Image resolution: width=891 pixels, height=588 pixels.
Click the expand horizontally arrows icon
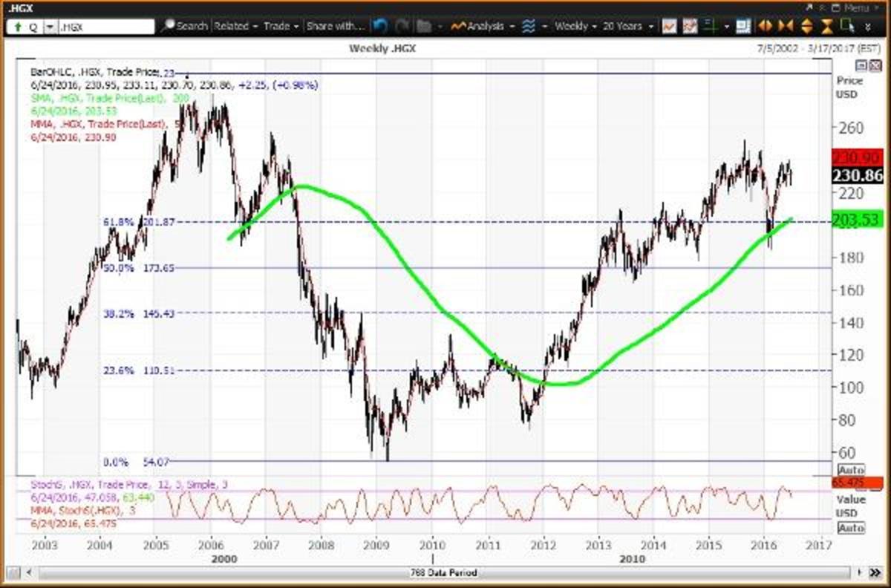pyautogui.click(x=764, y=26)
